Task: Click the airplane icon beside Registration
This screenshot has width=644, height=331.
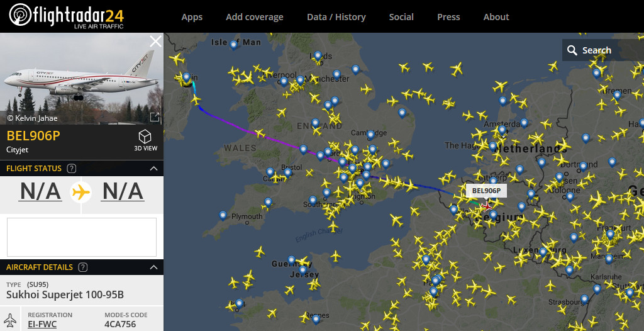Action: [10, 320]
